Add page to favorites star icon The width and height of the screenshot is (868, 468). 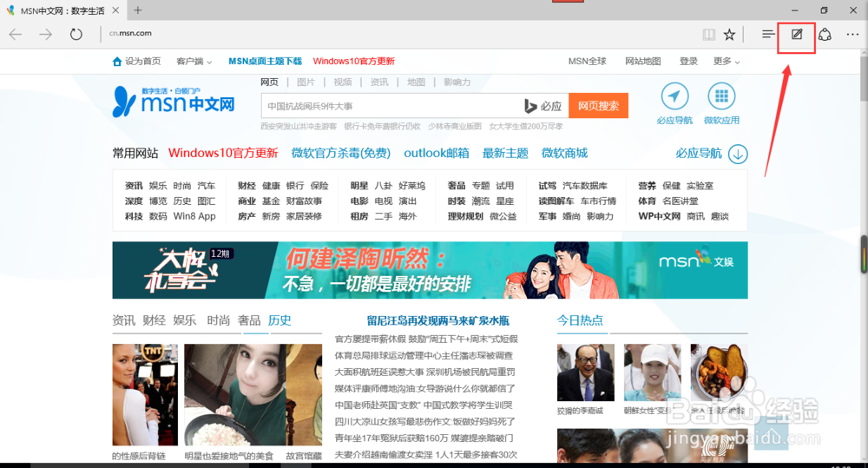(730, 35)
